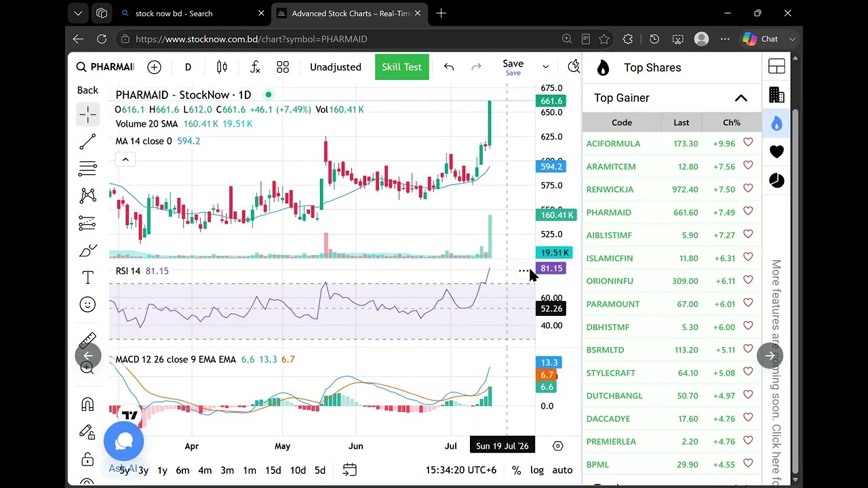Open the favorites heart sidebar icon
This screenshot has width=868, height=488.
[776, 152]
